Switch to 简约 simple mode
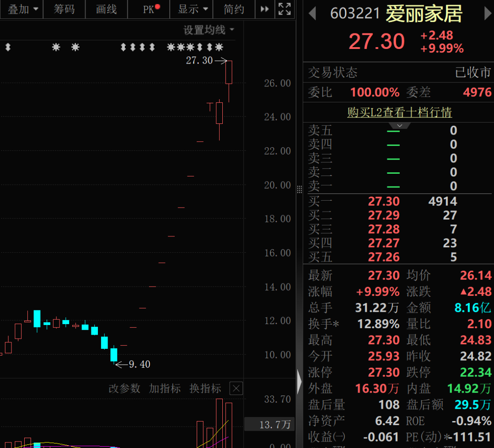The image size is (494, 448). [234, 10]
